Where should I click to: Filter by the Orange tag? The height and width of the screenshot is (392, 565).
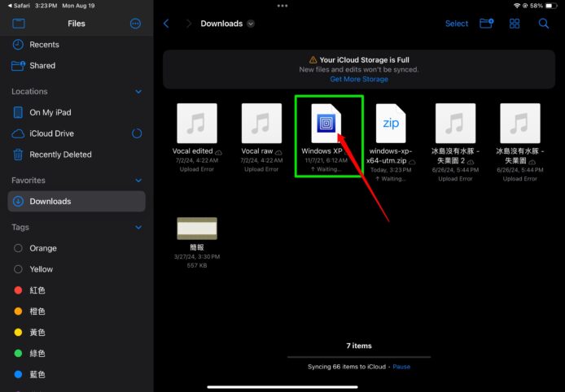pos(43,248)
